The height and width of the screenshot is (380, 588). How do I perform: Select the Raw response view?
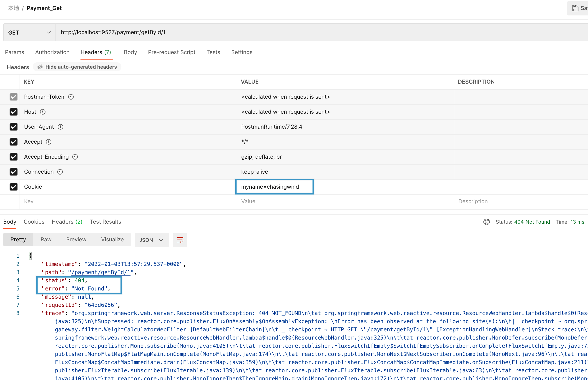46,240
